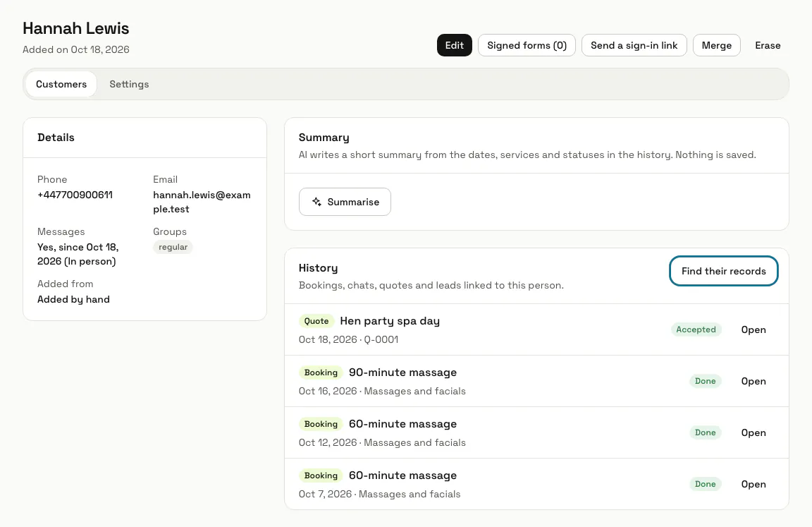Click the Summary section heading
Image resolution: width=812 pixels, height=527 pixels.
pyautogui.click(x=324, y=138)
